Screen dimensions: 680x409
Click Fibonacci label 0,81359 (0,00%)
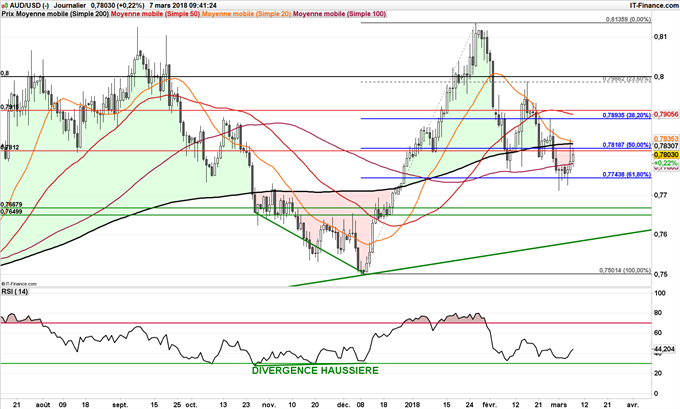click(628, 20)
